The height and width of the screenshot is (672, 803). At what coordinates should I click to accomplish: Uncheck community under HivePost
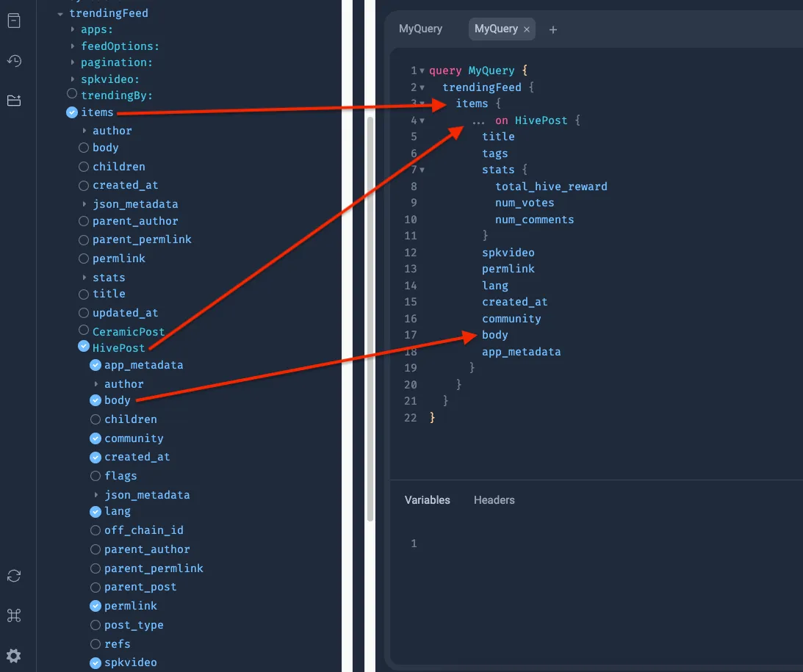96,438
